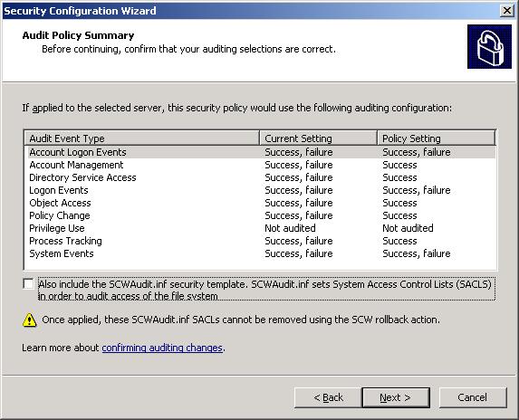
Task: Select the Logon Events row
Action: [x=260, y=190]
